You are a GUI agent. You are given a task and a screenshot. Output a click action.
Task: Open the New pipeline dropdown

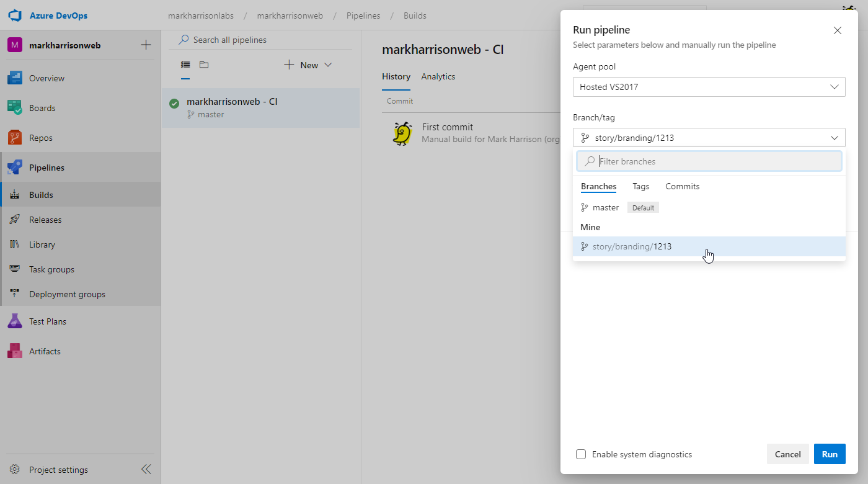point(308,65)
